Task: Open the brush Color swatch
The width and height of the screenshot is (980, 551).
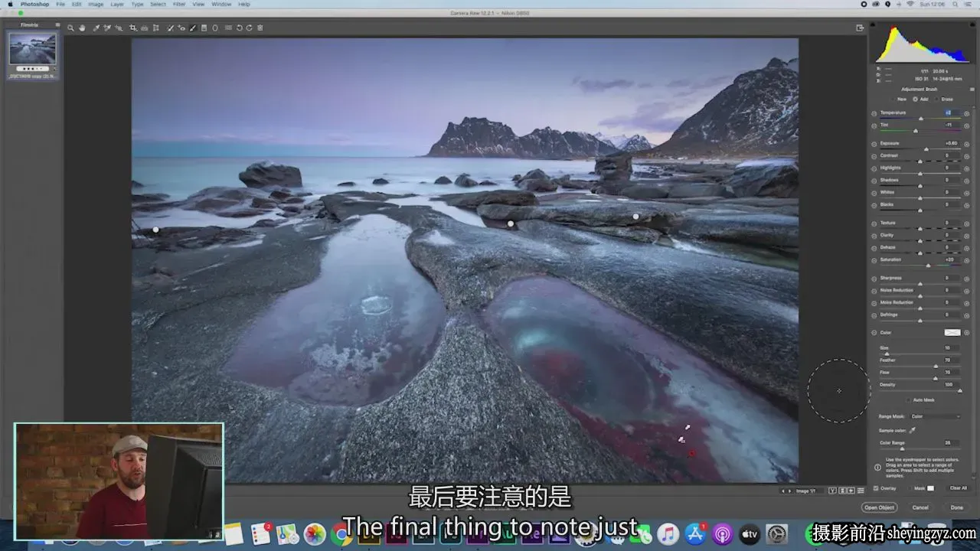Action: 952,332
